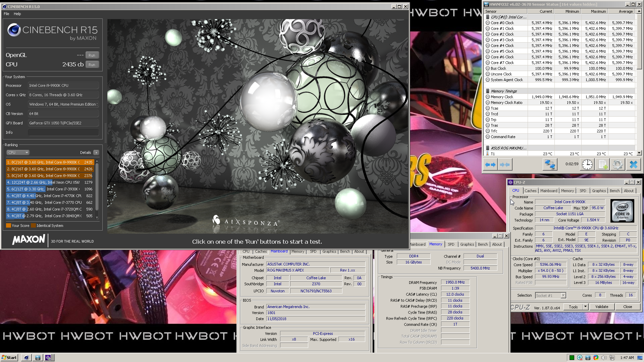644x362 pixels.
Task: Toggle the ranking Details arrow button
Action: pos(96,153)
